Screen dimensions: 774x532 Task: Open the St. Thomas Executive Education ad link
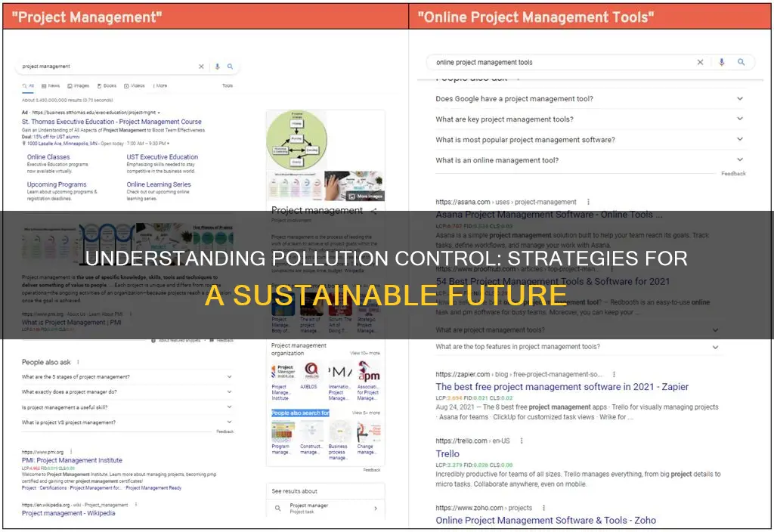(x=112, y=122)
